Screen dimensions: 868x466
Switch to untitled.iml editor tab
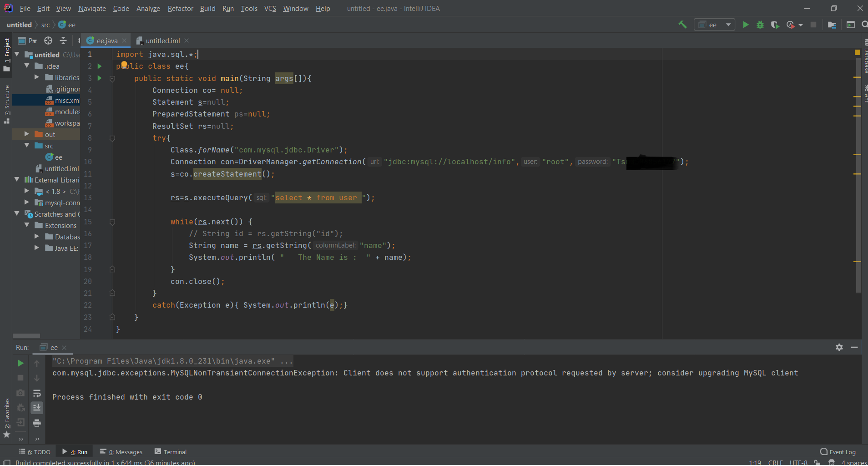(162, 41)
